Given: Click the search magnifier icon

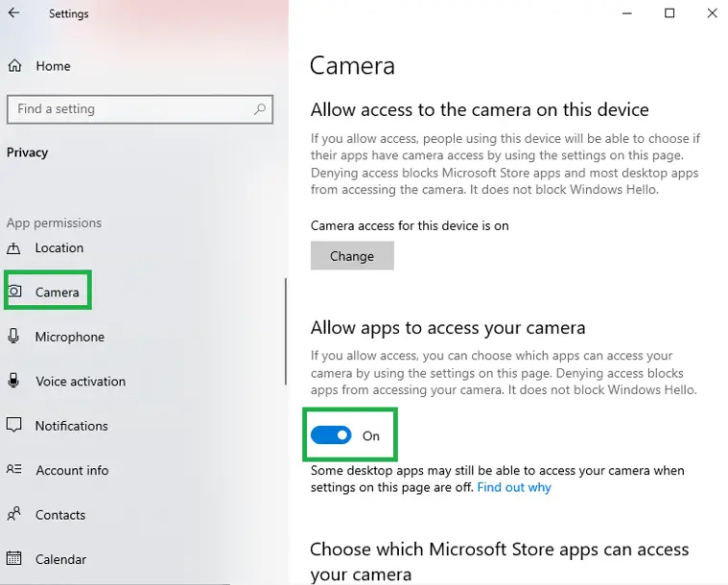Looking at the screenshot, I should coord(260,109).
